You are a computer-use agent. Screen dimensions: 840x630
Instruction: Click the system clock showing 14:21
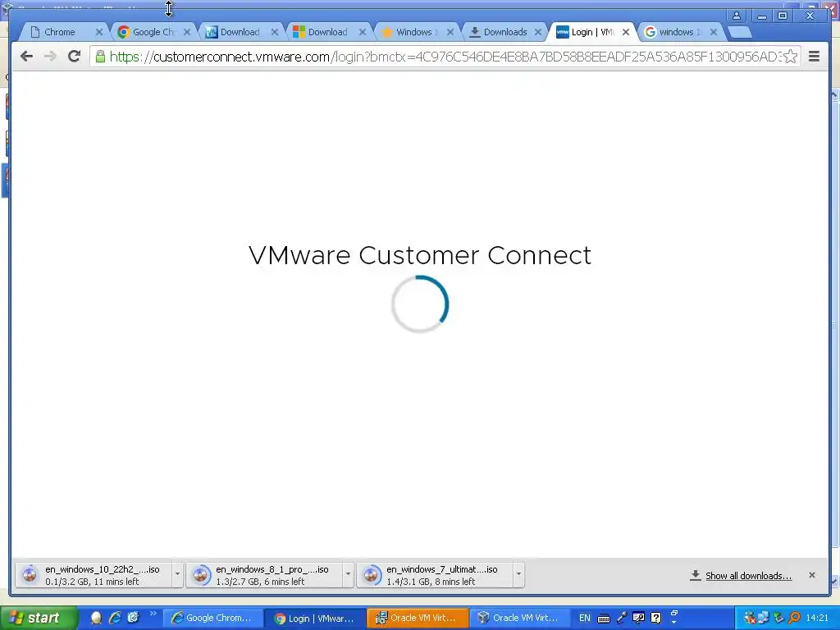click(x=817, y=618)
